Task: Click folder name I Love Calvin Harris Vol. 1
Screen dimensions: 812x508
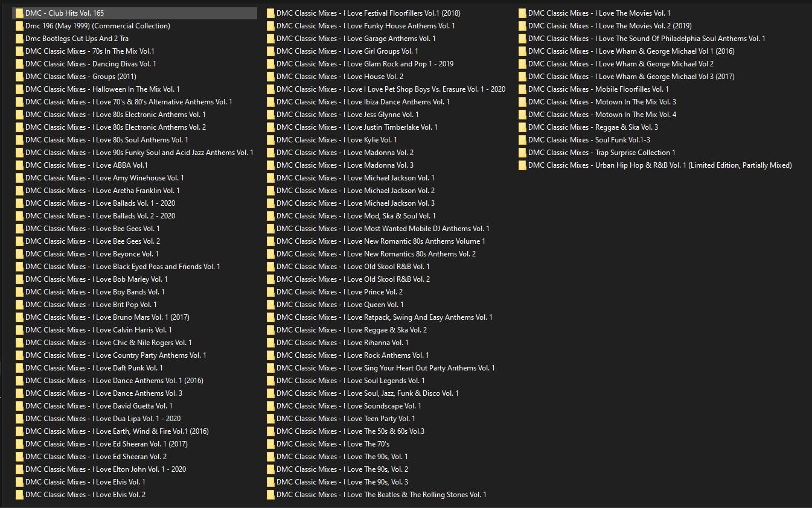Action: [x=99, y=330]
